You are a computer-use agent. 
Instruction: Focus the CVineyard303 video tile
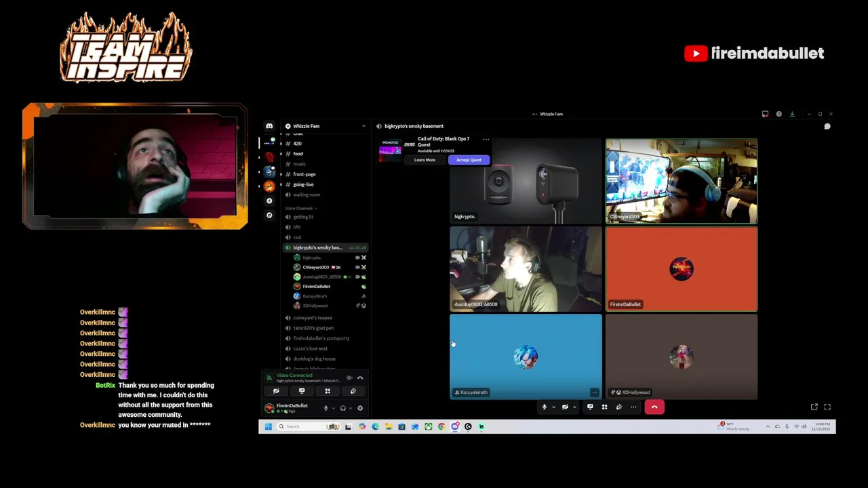[682, 181]
